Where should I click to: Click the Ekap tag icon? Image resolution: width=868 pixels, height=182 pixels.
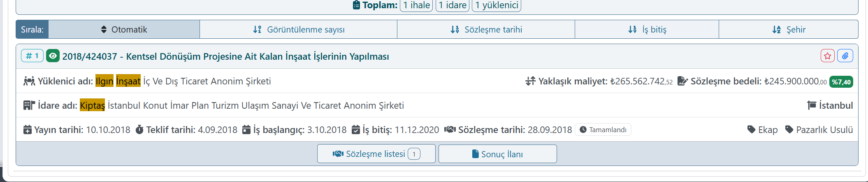[x=751, y=130]
